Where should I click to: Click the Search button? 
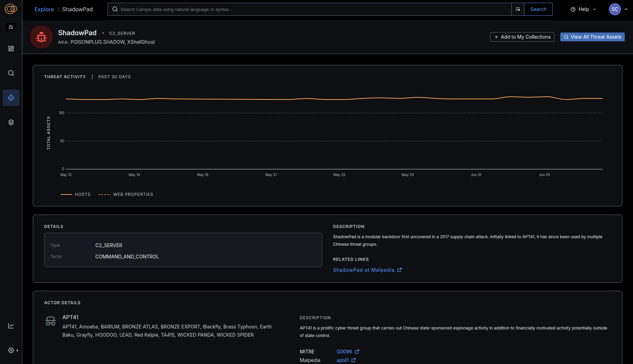pos(538,9)
